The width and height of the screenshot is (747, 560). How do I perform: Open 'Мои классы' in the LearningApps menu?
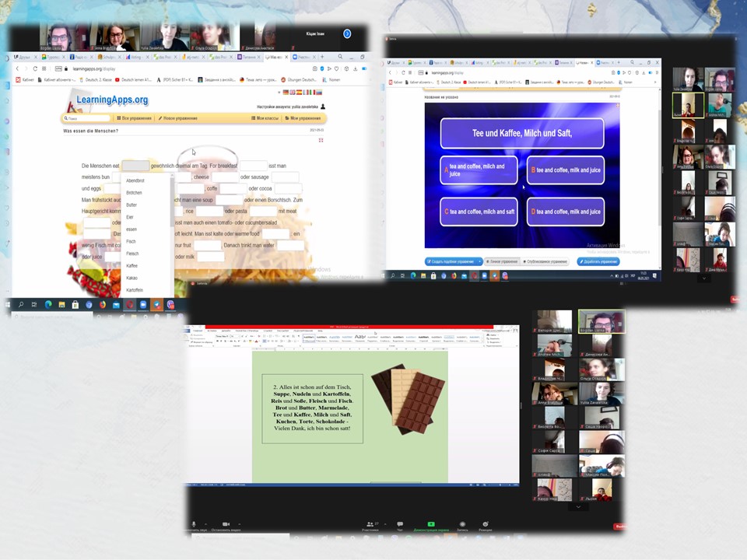click(266, 118)
